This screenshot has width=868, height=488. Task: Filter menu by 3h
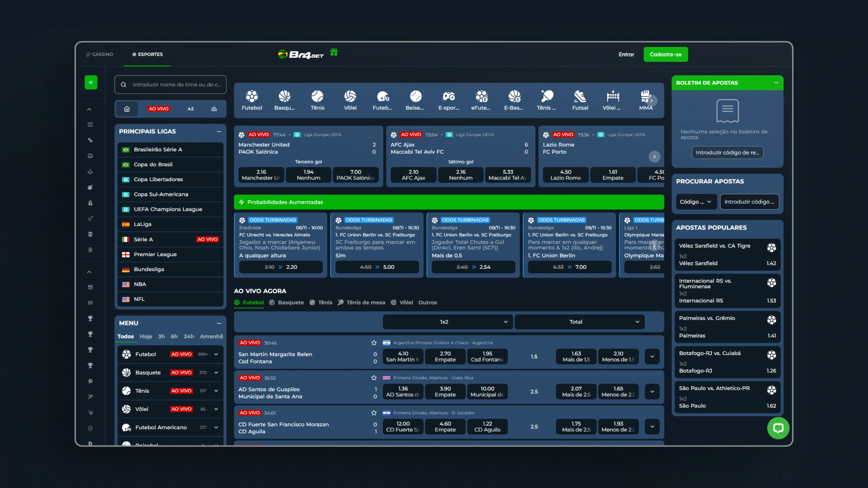click(x=161, y=337)
